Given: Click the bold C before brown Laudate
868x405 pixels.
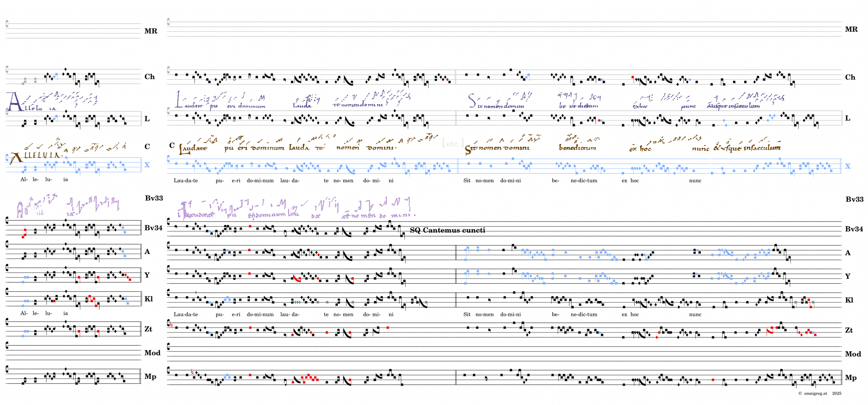Looking at the screenshot, I should (172, 145).
